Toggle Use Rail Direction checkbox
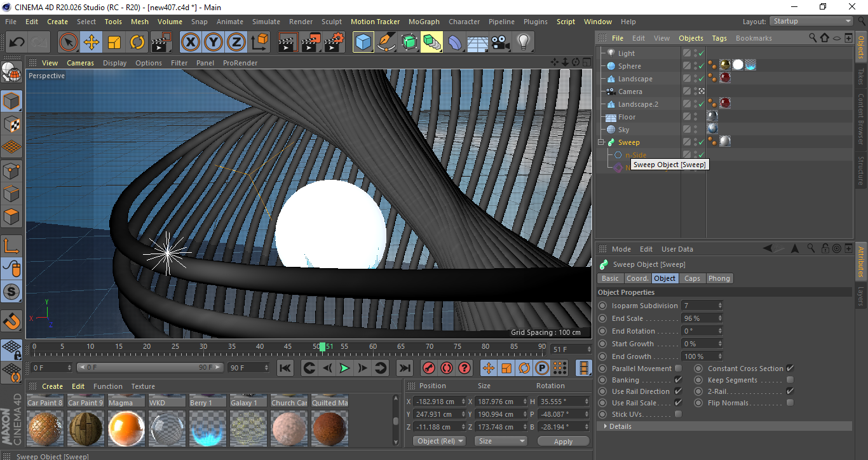Screen dimensions: 868x460 pos(678,391)
